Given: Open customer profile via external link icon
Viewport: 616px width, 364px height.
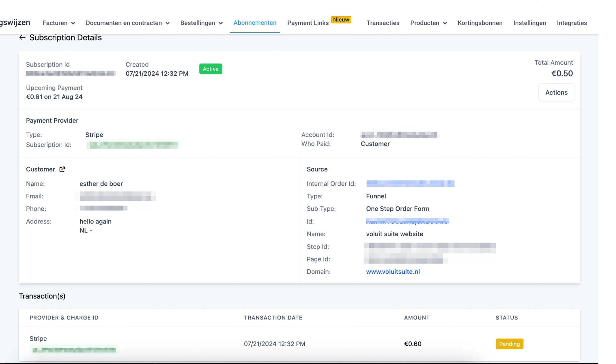Looking at the screenshot, I should 62,169.
